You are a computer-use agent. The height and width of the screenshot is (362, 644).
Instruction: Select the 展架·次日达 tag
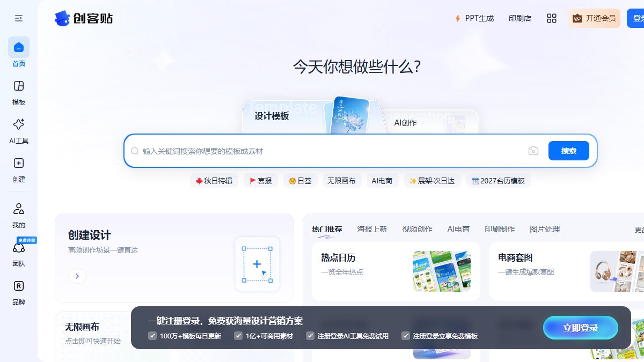coord(432,181)
